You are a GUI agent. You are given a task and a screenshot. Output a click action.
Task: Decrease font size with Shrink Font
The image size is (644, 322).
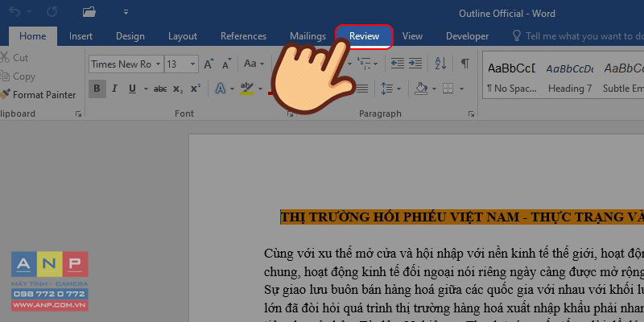[227, 64]
